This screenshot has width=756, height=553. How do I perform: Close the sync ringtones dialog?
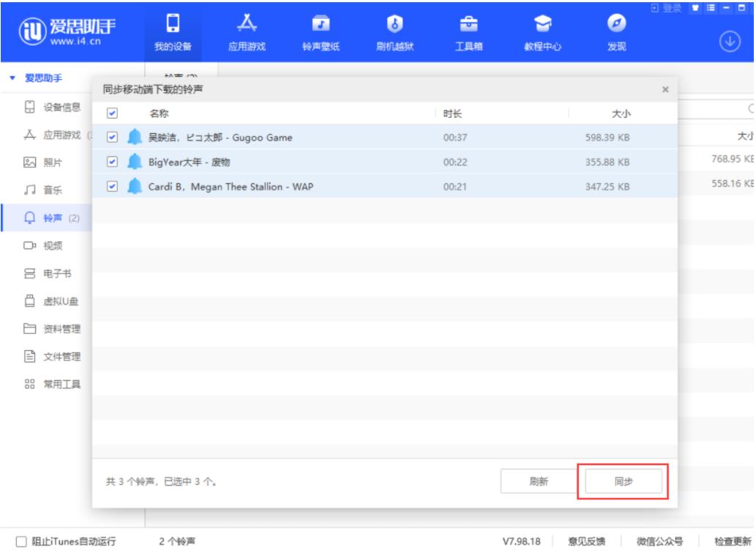[665, 89]
